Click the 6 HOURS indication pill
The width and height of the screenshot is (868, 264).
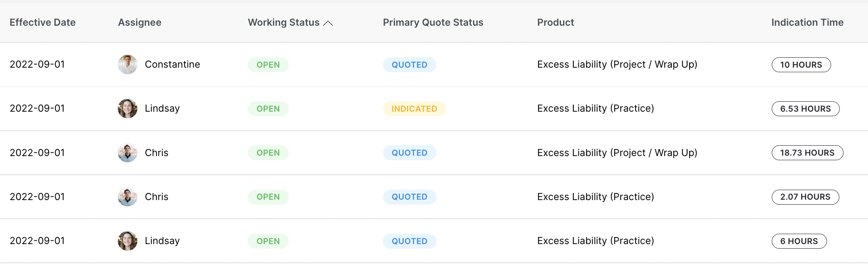coord(799,241)
